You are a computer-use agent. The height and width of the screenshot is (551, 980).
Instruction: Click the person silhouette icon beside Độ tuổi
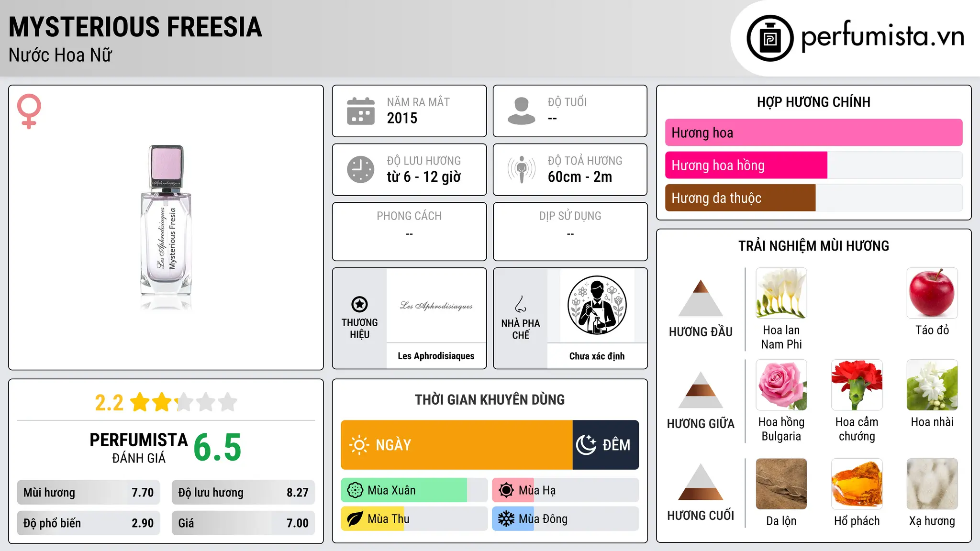522,111
